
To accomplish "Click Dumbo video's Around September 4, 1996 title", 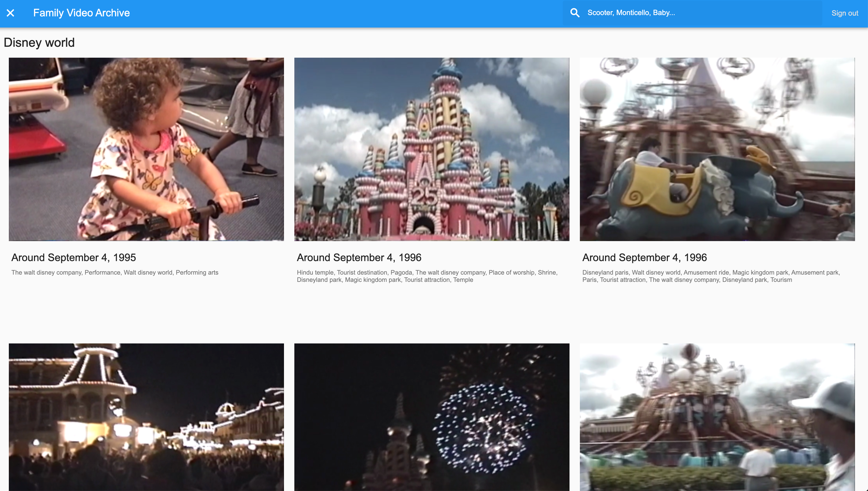I will point(644,258).
